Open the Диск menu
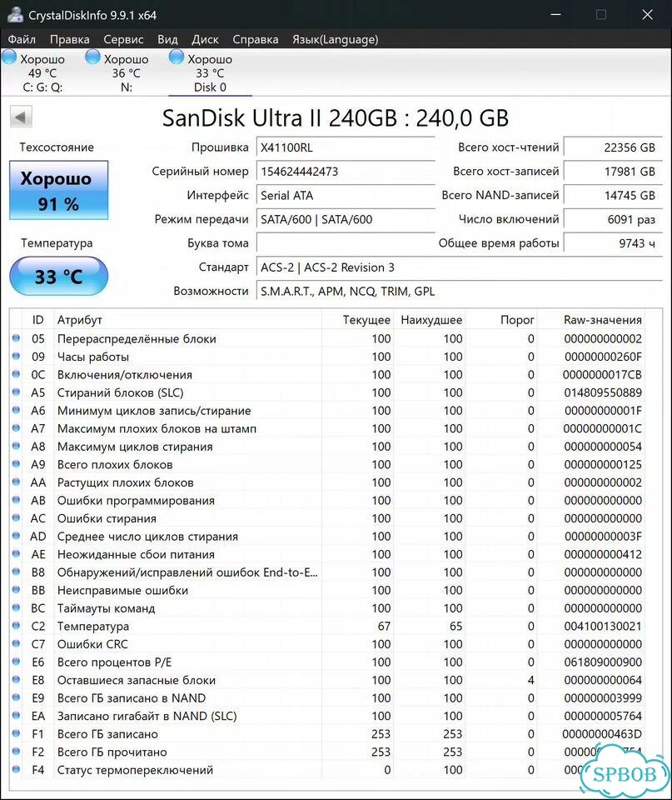Screen dimensions: 672x800 tap(205, 39)
